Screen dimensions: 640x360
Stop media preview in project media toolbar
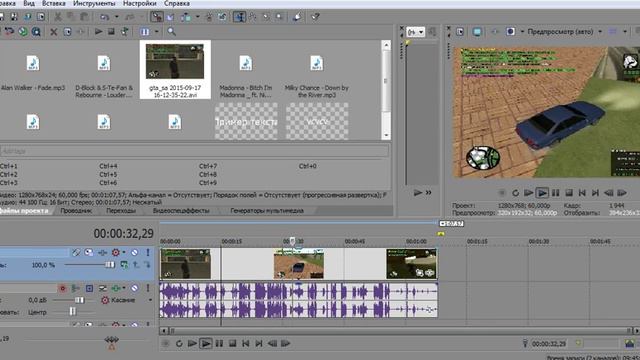[x=111, y=31]
